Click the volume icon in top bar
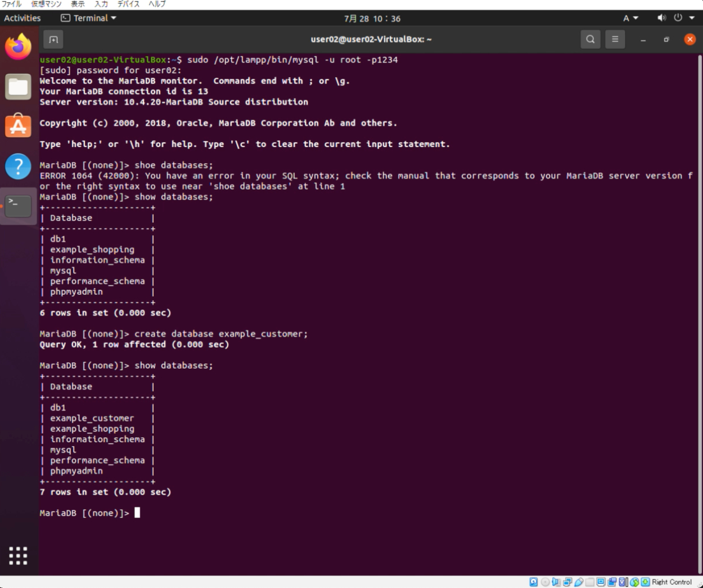 [x=661, y=18]
